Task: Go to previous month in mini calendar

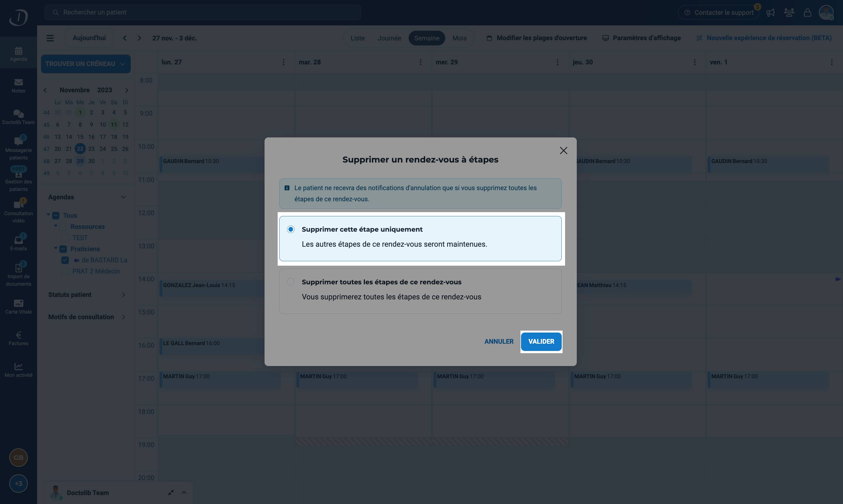Action: tap(45, 90)
